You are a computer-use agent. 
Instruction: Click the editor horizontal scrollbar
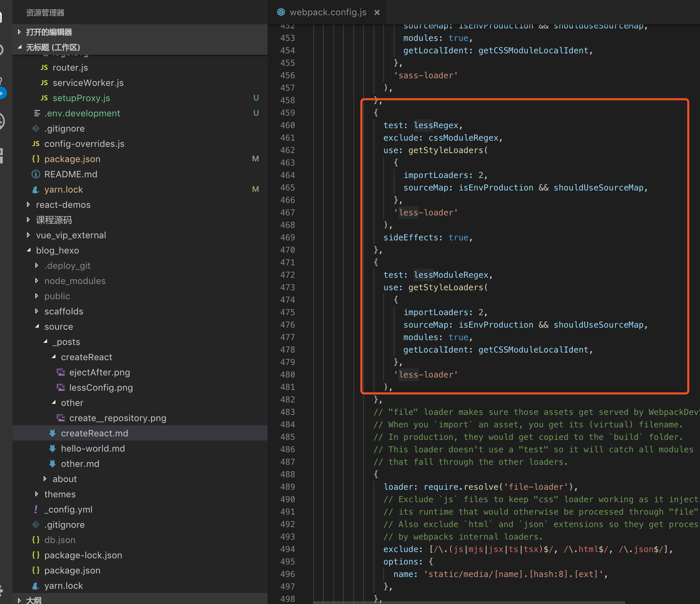point(469,602)
